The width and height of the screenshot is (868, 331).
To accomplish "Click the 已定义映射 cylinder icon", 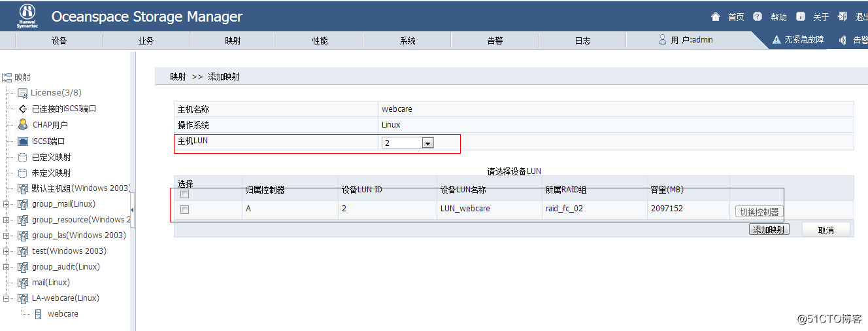I will click(23, 157).
